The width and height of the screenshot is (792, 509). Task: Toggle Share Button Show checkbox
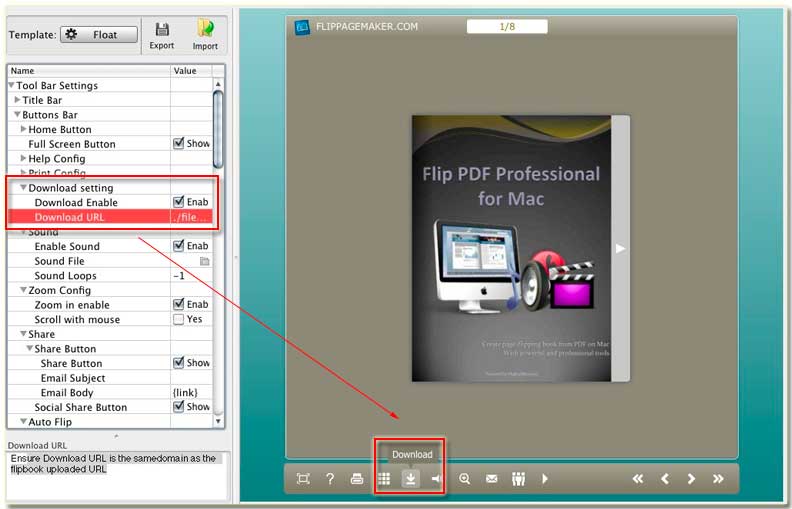coord(178,363)
